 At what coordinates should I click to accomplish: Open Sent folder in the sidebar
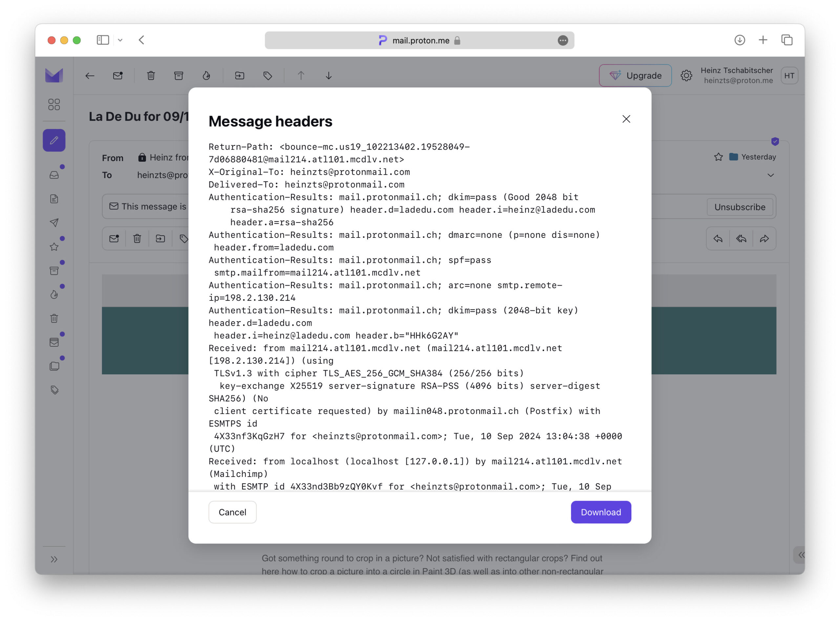[54, 222]
